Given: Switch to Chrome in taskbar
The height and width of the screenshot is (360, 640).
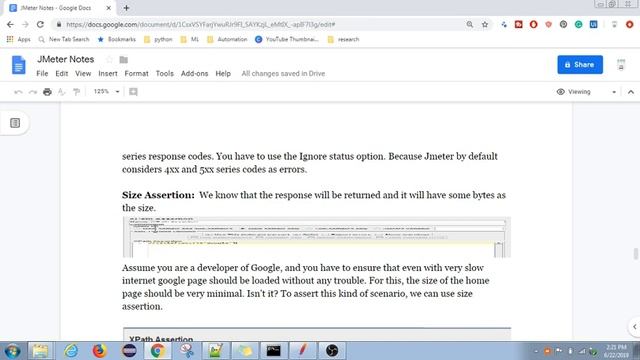Looking at the screenshot, I should [158, 351].
